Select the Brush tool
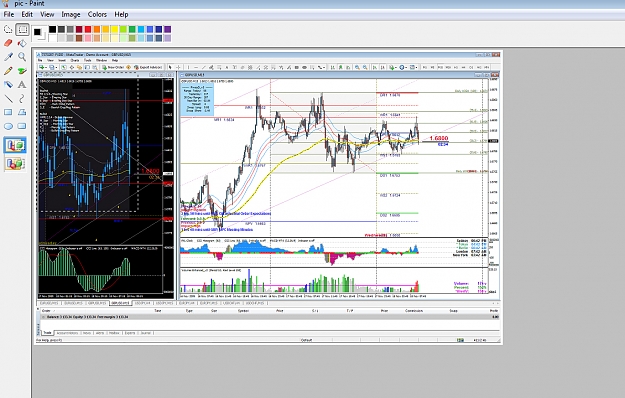Image resolution: width=625 pixels, height=398 pixels. 22,71
